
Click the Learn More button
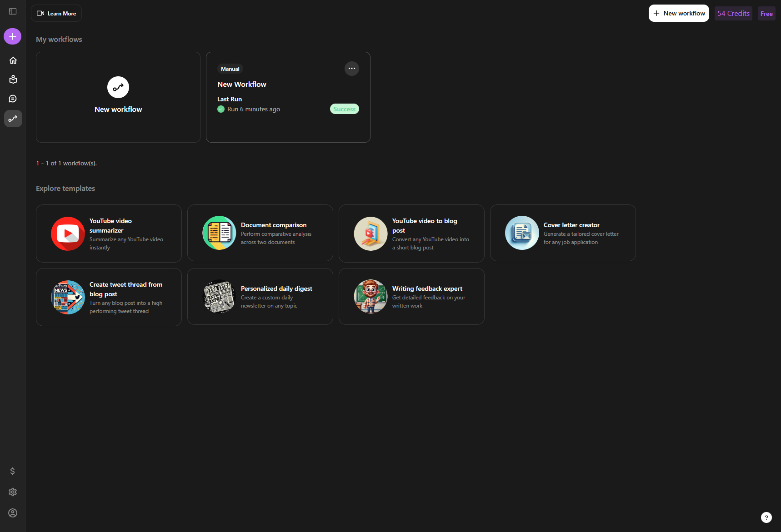(x=56, y=13)
